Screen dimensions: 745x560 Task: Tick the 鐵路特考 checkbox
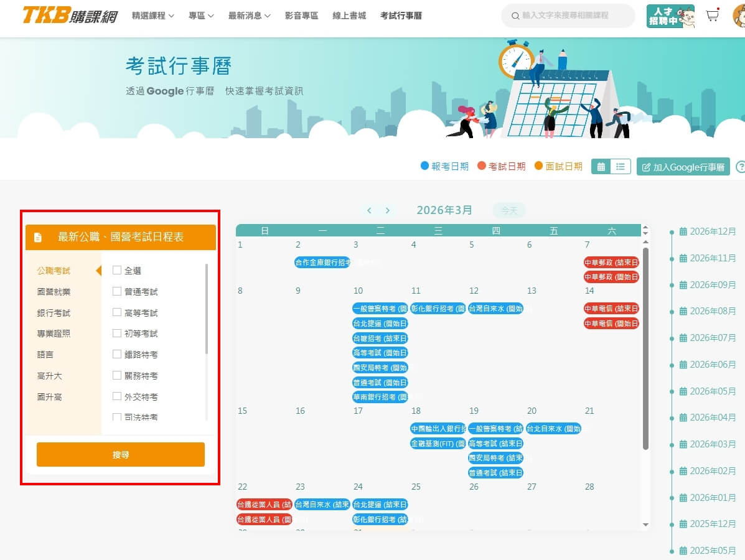coord(117,355)
